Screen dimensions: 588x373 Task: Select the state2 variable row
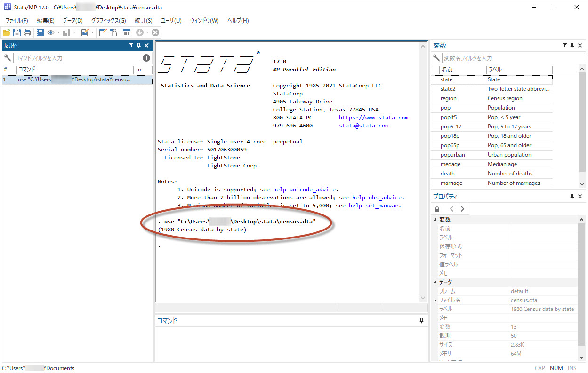click(x=491, y=89)
